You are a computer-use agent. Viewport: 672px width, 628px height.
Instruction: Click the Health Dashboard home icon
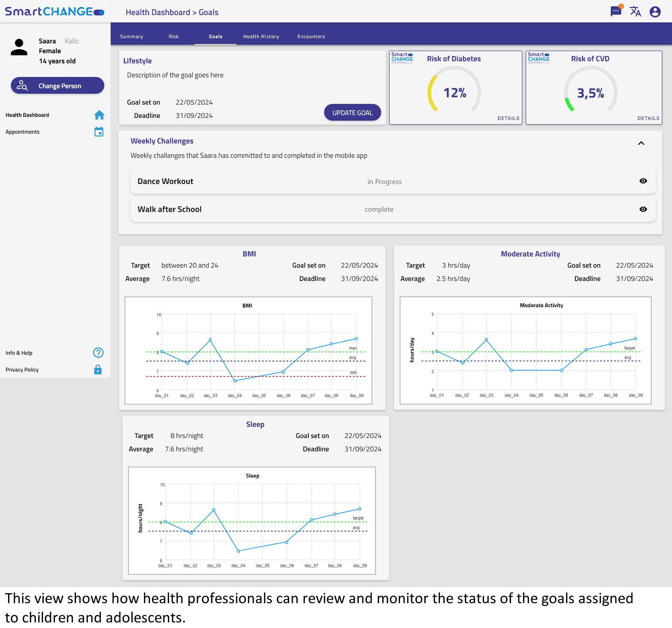(x=99, y=115)
